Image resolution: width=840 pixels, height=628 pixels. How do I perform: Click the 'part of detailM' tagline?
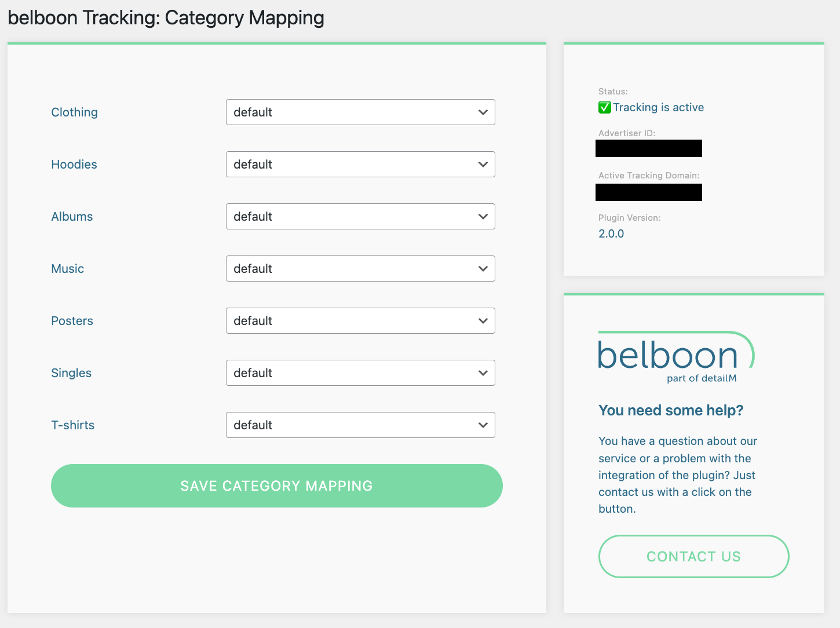[702, 378]
